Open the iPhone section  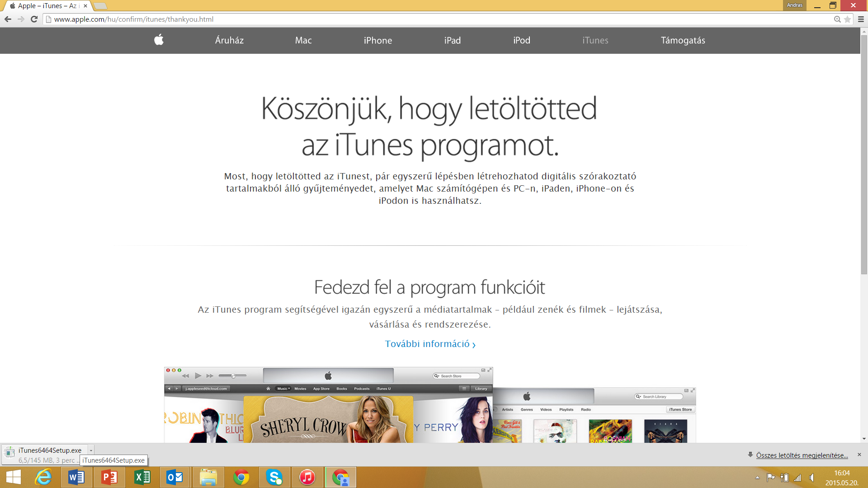point(378,40)
